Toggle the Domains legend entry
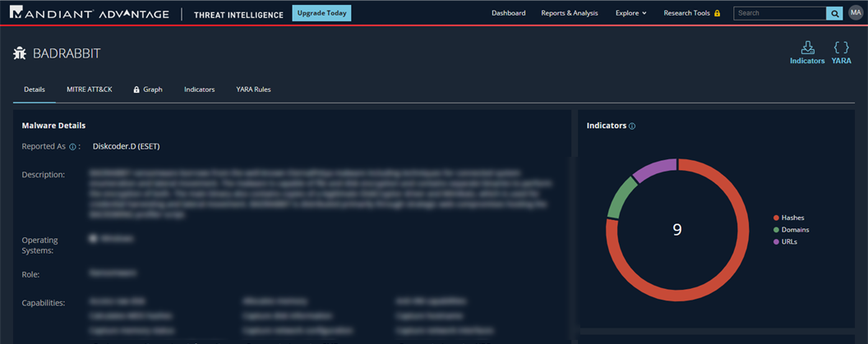The width and height of the screenshot is (868, 344). coord(792,230)
